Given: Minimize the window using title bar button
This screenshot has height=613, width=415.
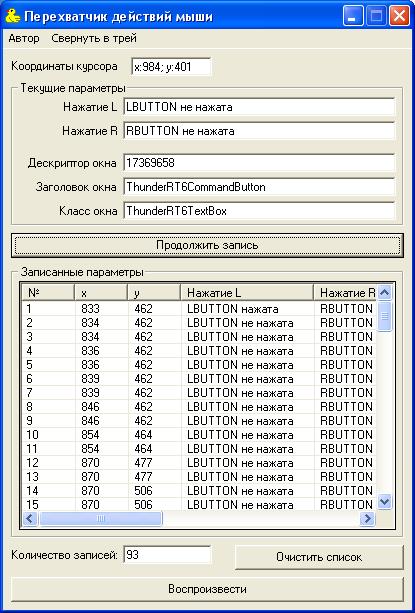Looking at the screenshot, I should [353, 16].
